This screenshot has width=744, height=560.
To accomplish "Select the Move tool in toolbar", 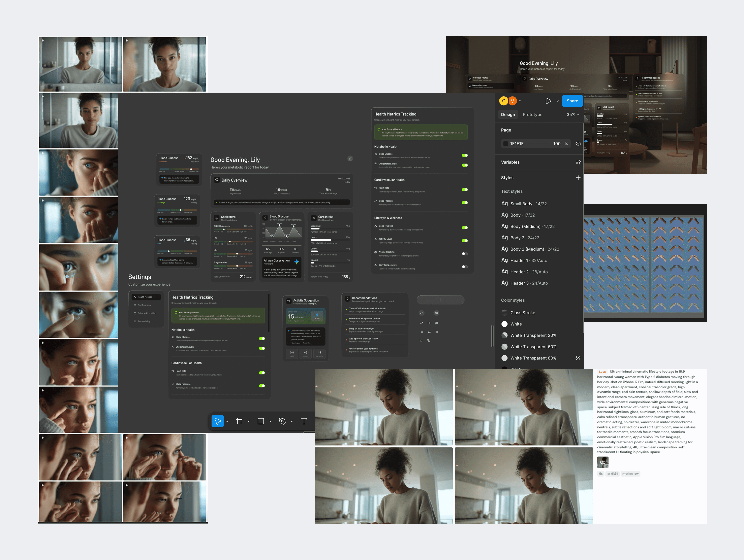I will coord(218,421).
